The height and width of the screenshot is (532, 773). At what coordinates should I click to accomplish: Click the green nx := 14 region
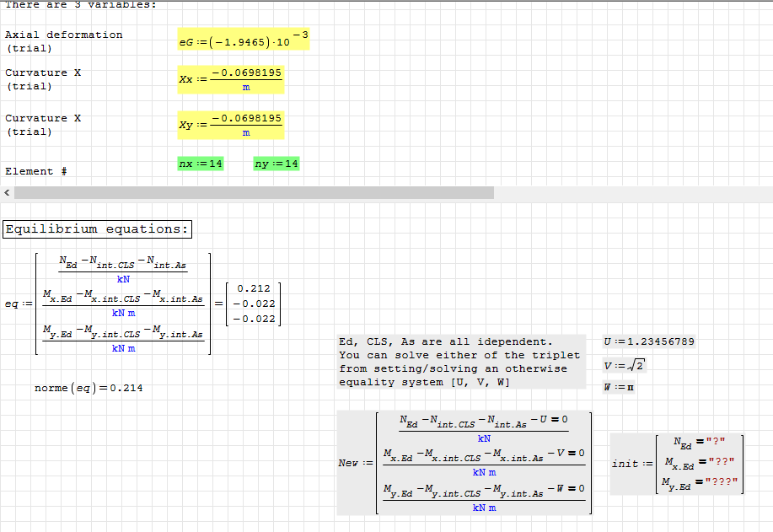point(201,164)
